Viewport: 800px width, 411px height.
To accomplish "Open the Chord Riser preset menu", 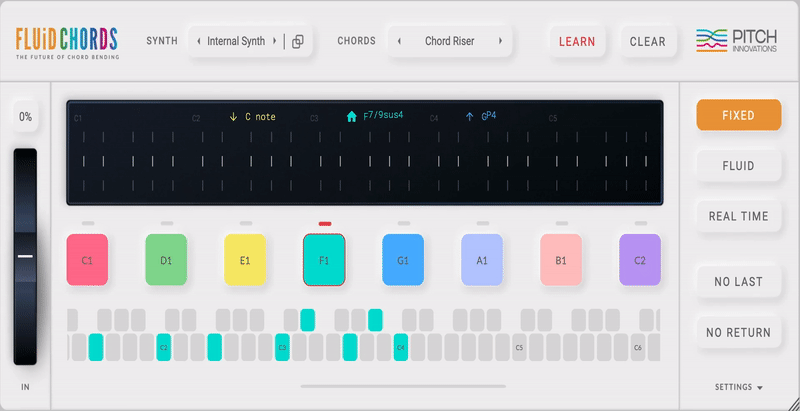I will 449,41.
